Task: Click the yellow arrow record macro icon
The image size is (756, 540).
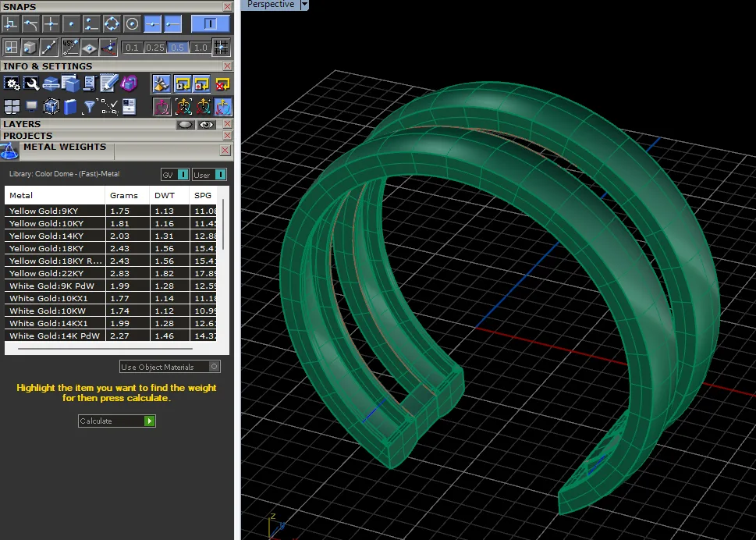Action: [x=202, y=84]
